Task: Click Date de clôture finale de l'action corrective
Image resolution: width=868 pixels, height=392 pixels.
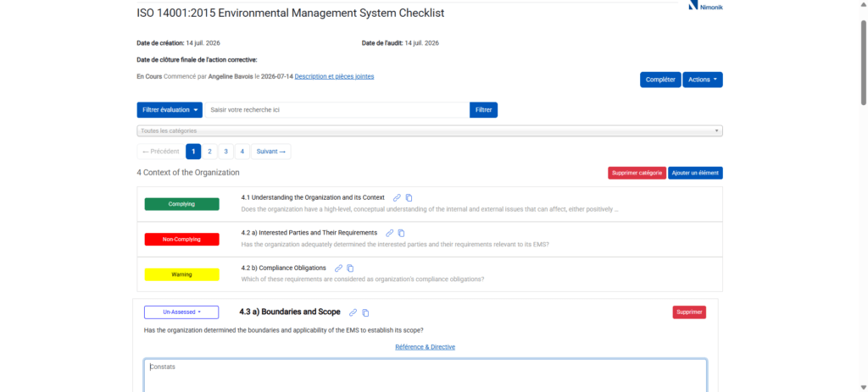Action: tap(197, 60)
